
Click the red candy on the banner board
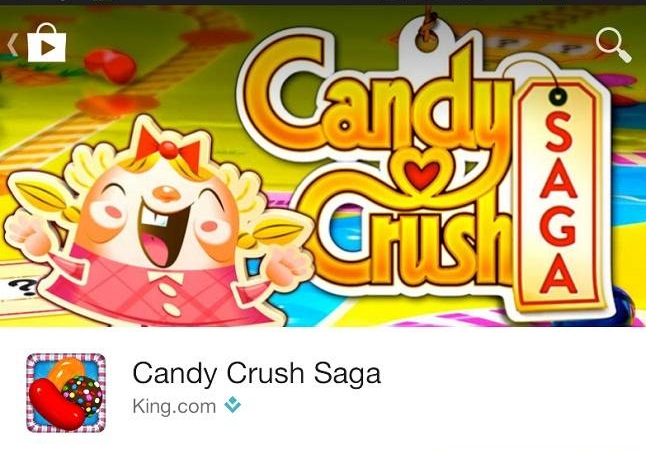click(110, 65)
